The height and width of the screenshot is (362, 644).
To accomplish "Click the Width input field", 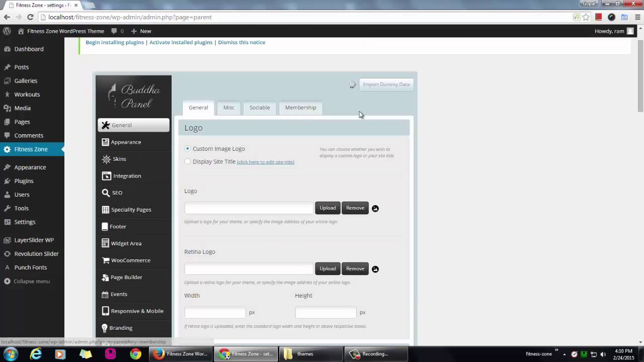I will coord(215,313).
